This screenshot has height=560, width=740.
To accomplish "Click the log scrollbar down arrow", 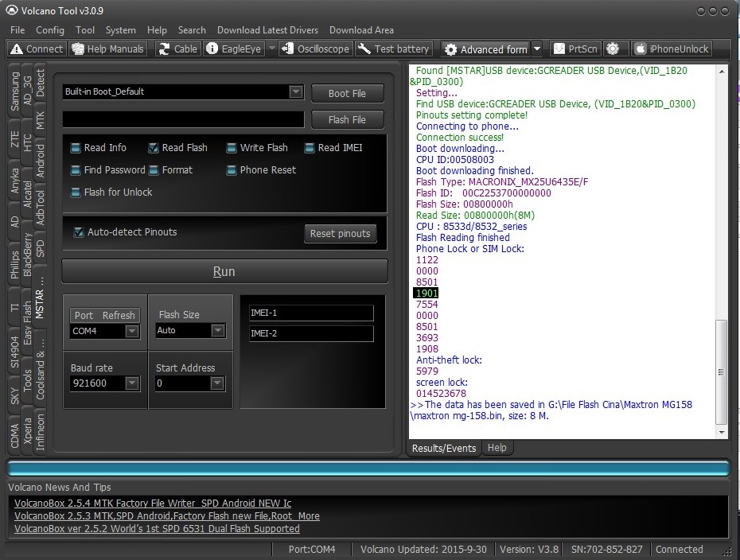I will (x=721, y=432).
